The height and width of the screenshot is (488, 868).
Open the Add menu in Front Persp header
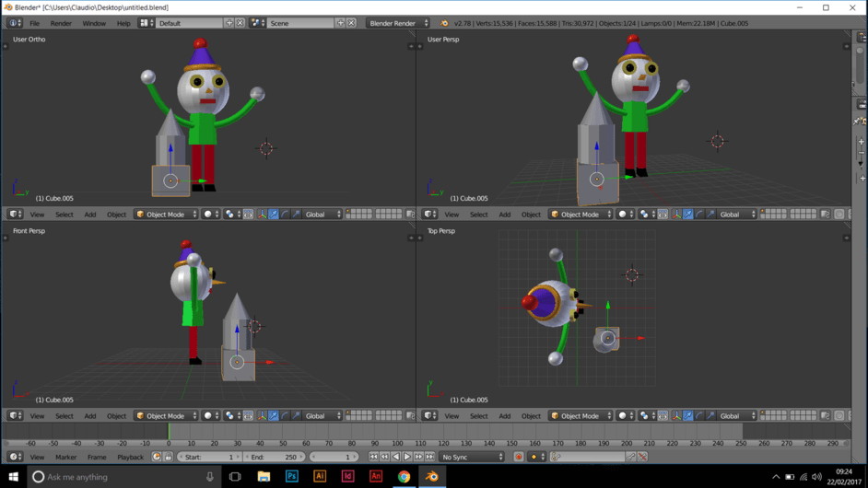[90, 416]
